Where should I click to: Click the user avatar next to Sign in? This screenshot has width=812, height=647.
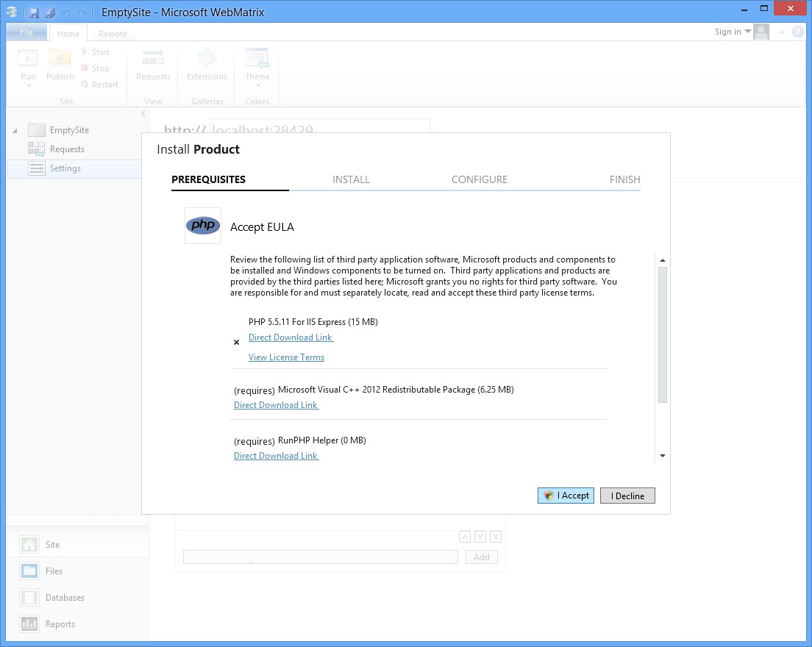coord(761,32)
